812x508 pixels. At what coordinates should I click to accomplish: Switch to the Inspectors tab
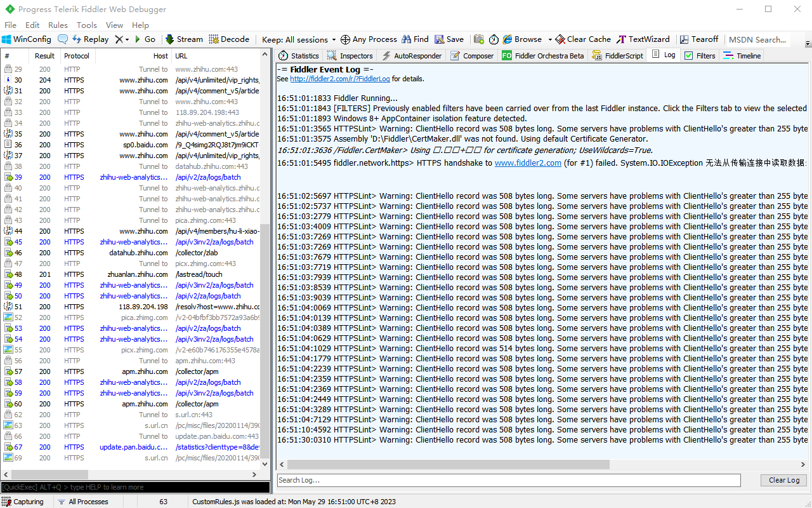pyautogui.click(x=350, y=56)
